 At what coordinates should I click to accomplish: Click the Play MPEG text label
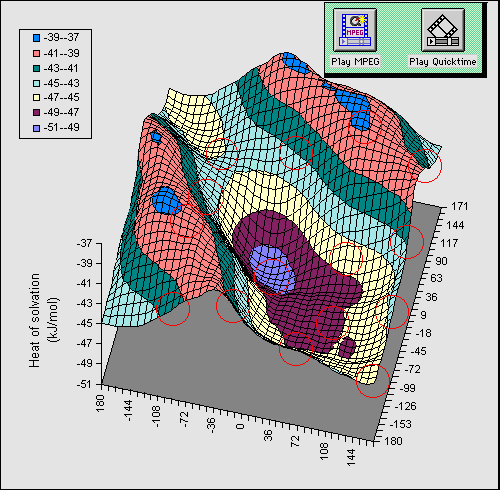click(x=355, y=62)
